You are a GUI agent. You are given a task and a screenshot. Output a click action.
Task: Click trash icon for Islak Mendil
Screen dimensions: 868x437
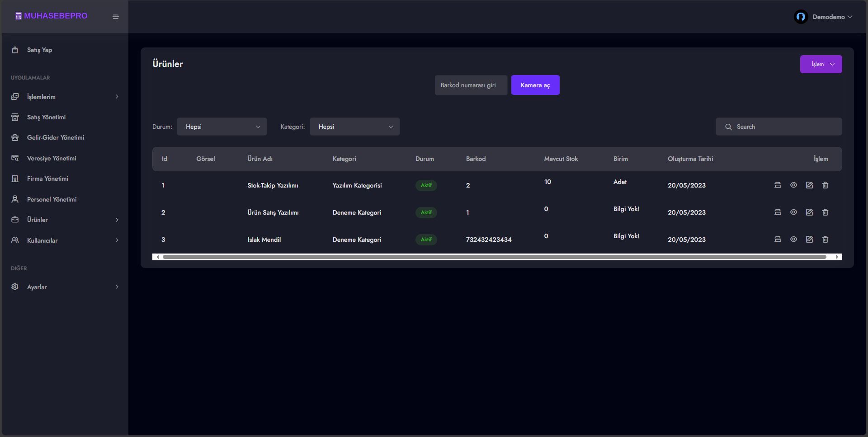[x=825, y=240]
